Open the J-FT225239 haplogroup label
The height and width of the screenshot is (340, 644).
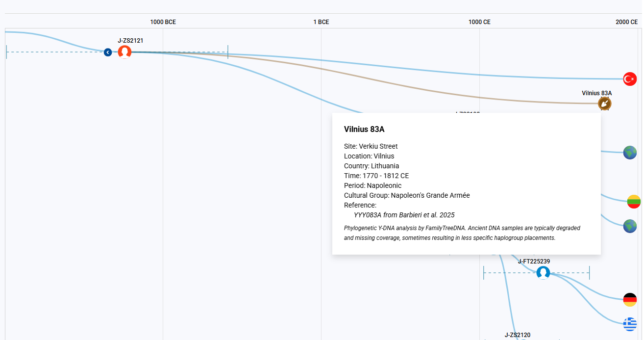click(x=534, y=262)
